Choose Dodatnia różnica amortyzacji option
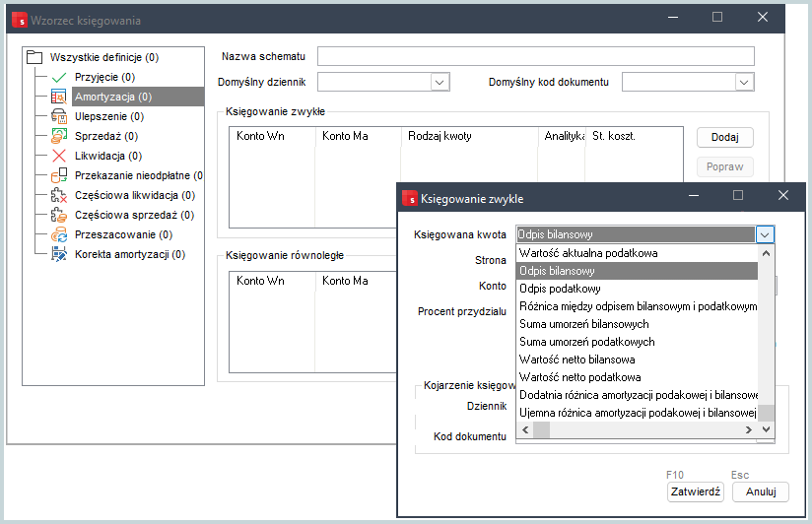The height and width of the screenshot is (524, 812). click(638, 395)
